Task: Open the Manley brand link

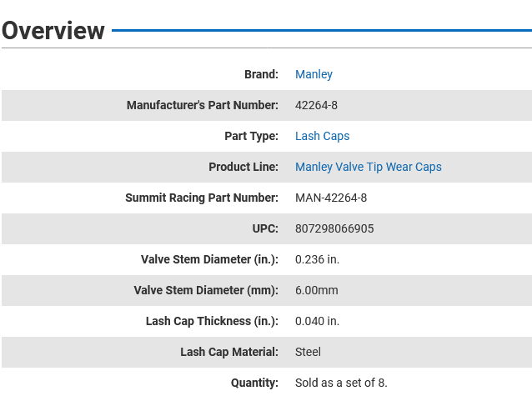Action: point(314,74)
